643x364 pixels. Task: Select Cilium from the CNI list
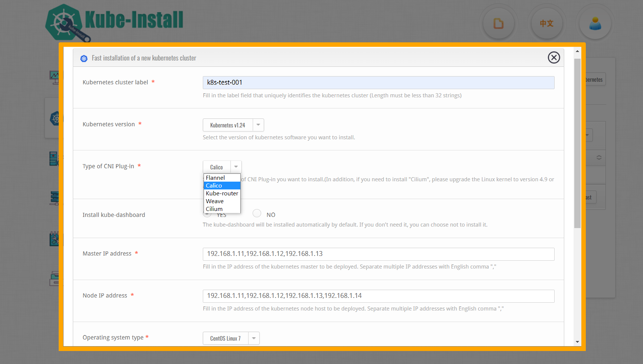point(222,209)
